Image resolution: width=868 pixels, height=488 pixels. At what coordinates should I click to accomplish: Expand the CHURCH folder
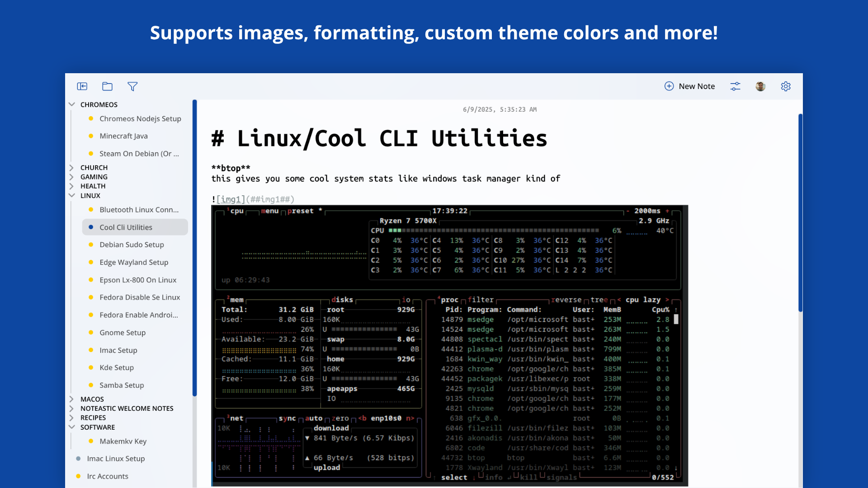tap(71, 168)
